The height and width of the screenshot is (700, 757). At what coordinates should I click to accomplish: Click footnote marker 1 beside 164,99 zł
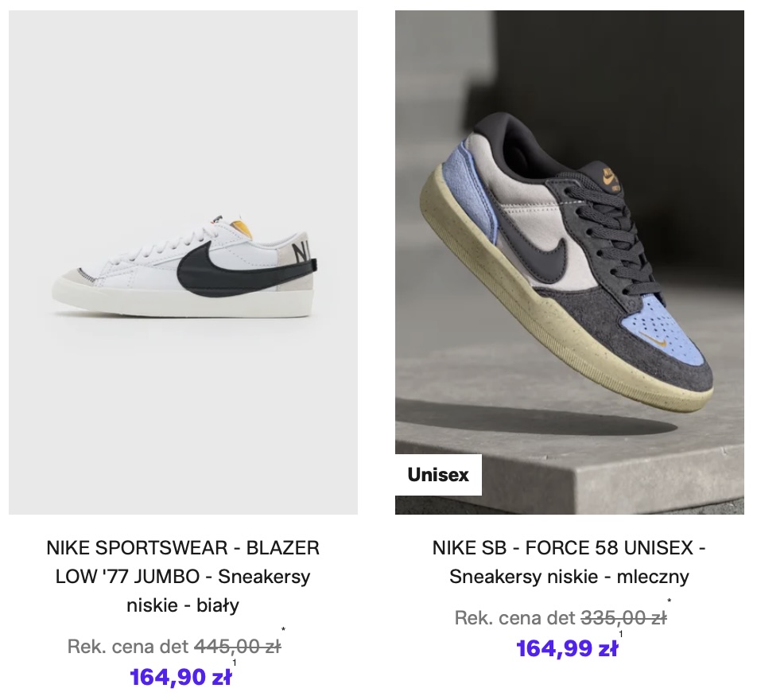(621, 634)
